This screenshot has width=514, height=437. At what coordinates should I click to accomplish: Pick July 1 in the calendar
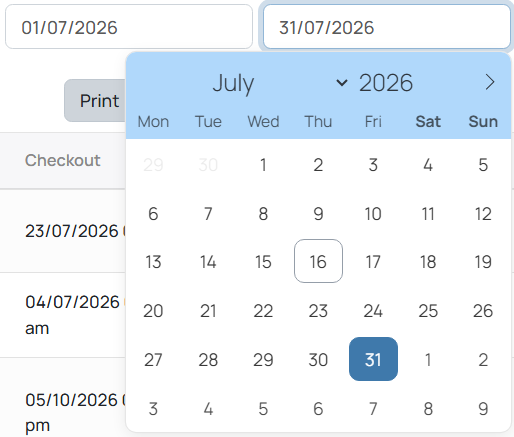tap(263, 165)
